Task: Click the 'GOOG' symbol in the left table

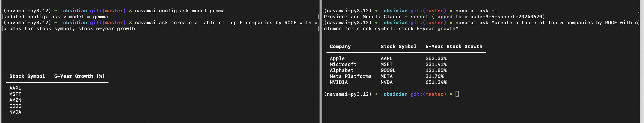Action: tap(15, 106)
